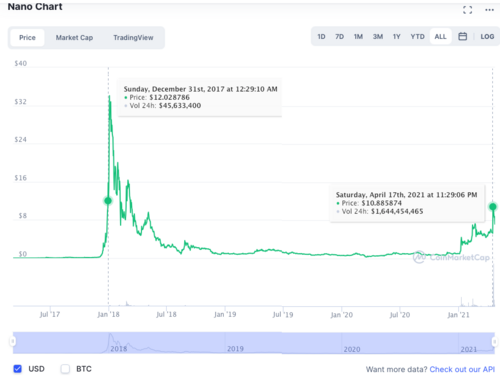Select the 1Y time range

click(396, 37)
